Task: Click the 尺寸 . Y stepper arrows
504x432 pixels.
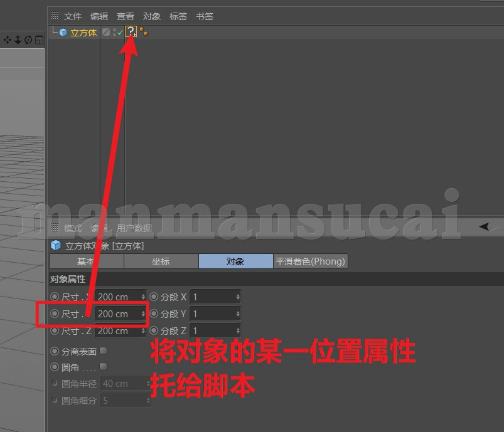Action: pos(143,313)
